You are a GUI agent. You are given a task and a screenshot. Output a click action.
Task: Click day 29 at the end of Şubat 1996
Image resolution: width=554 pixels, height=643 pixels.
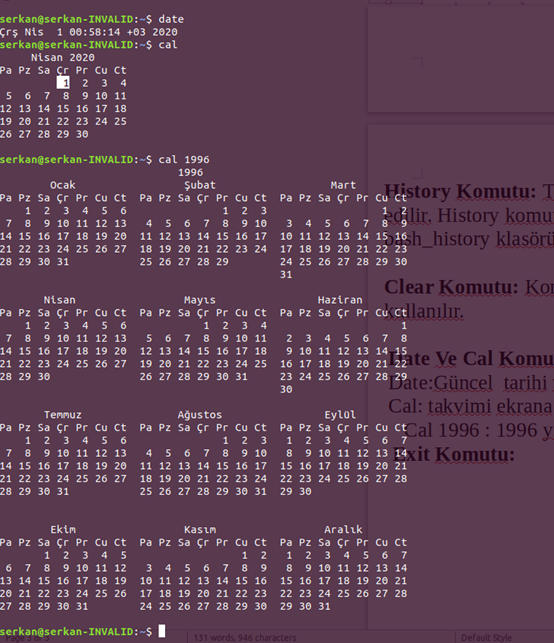[x=222, y=262]
